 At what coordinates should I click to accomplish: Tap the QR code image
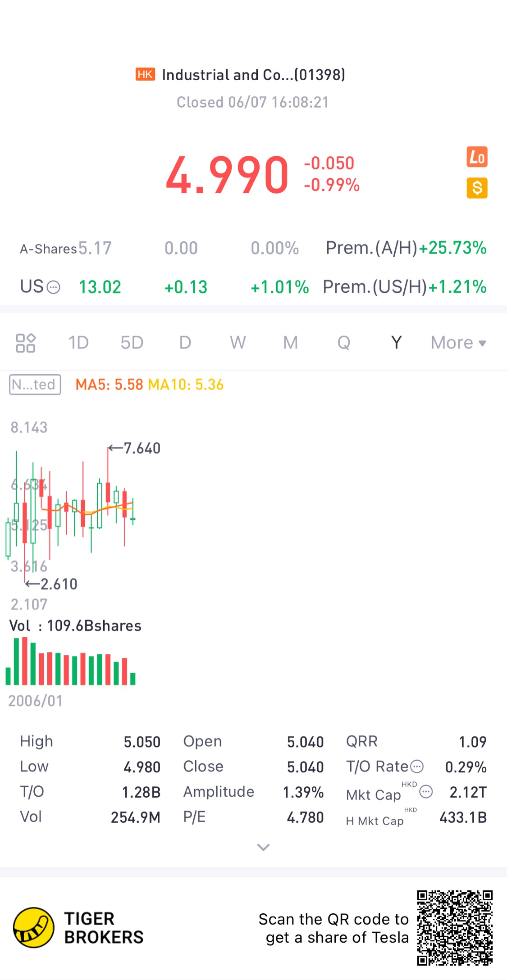pos(455,928)
